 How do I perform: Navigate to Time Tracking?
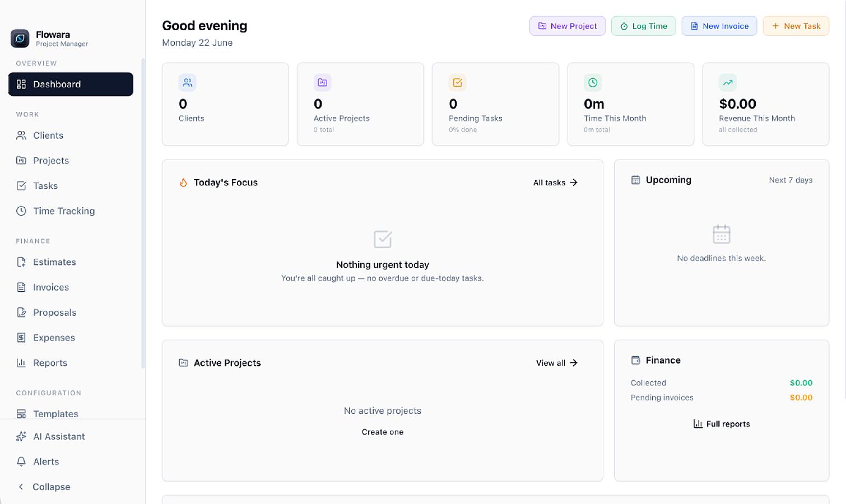click(71, 211)
